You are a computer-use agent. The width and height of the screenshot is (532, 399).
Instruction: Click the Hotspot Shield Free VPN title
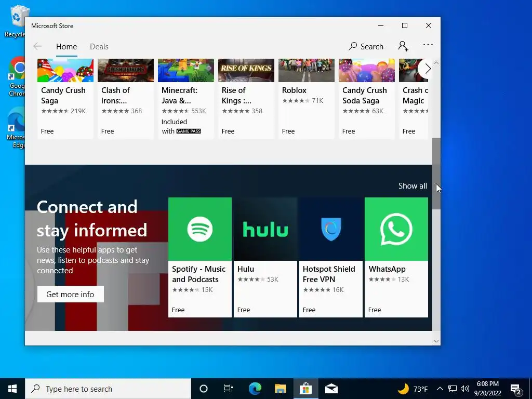tap(329, 274)
